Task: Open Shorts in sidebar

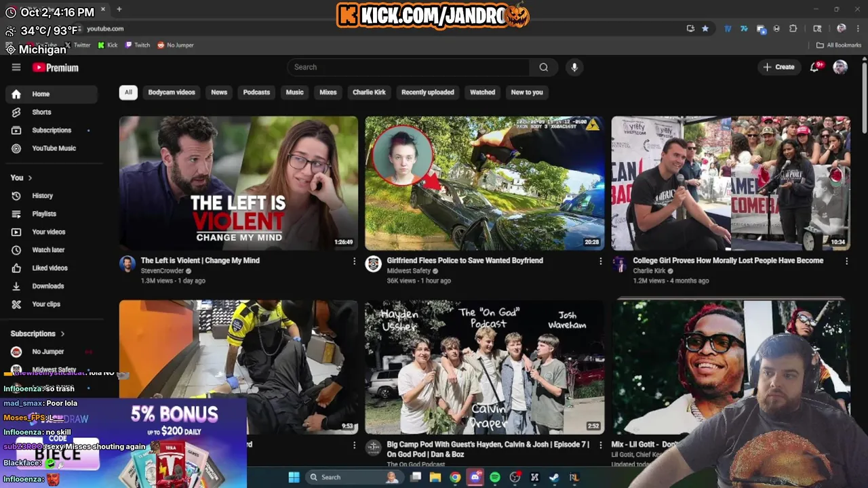Action: (52, 113)
